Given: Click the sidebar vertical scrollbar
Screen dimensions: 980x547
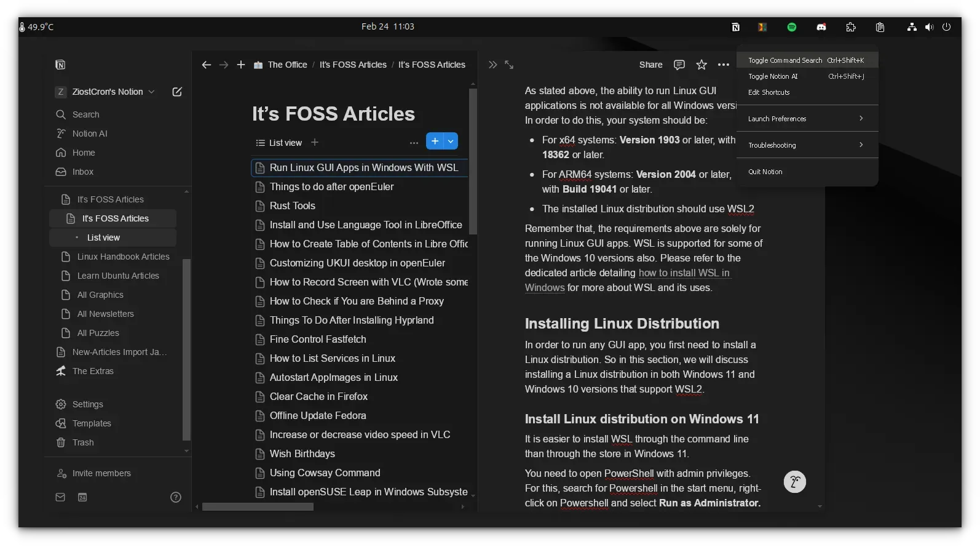Looking at the screenshot, I should click(x=186, y=350).
